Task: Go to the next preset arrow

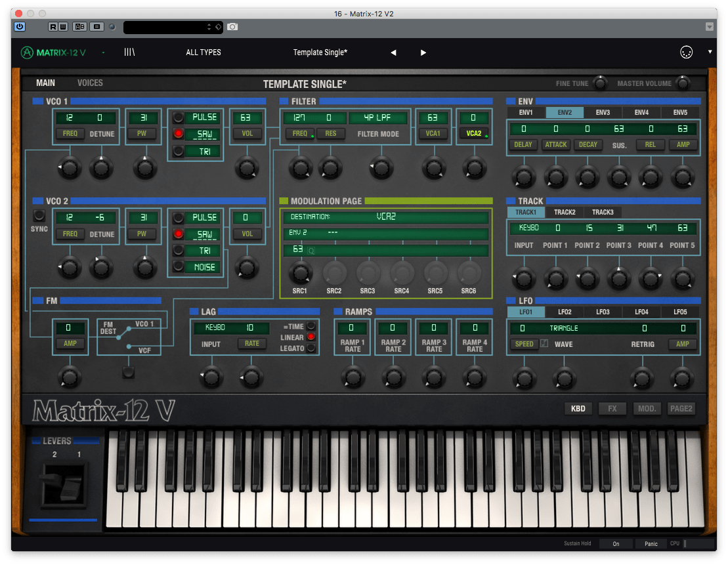Action: click(x=423, y=52)
